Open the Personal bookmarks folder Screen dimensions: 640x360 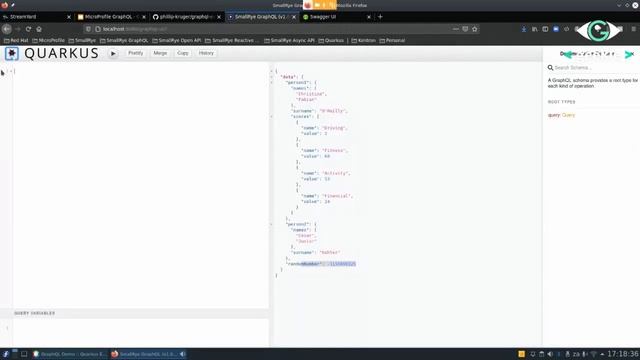tap(392, 40)
